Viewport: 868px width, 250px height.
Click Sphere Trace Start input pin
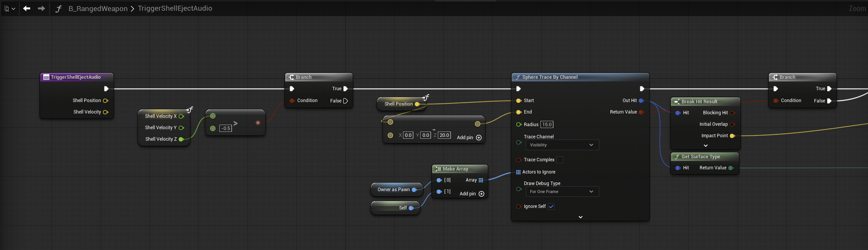(519, 101)
